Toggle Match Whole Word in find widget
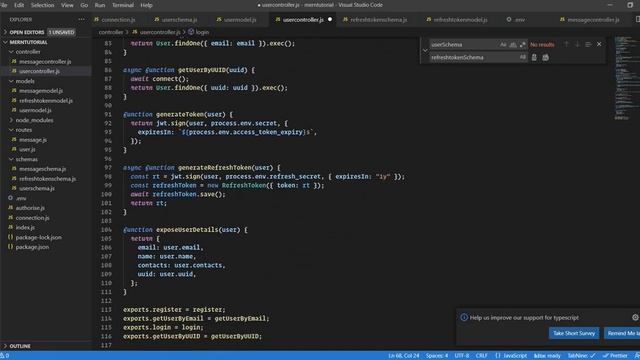640x360 pixels. [x=513, y=44]
